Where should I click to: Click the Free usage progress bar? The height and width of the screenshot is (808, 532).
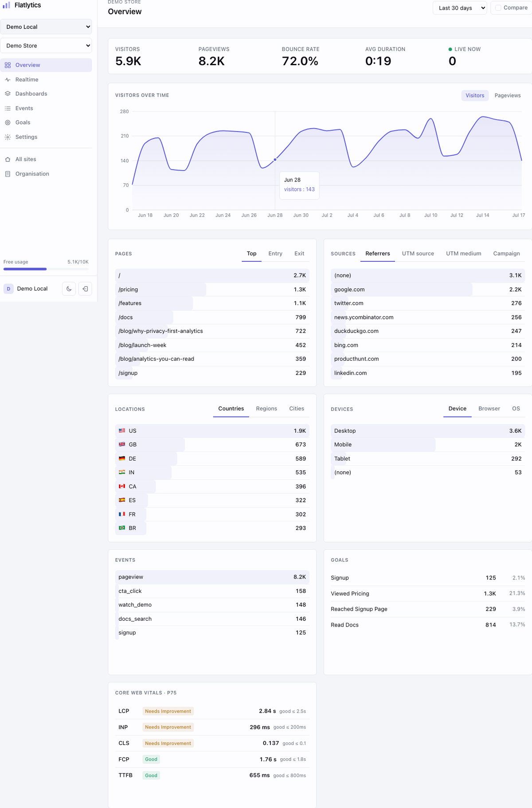click(46, 269)
